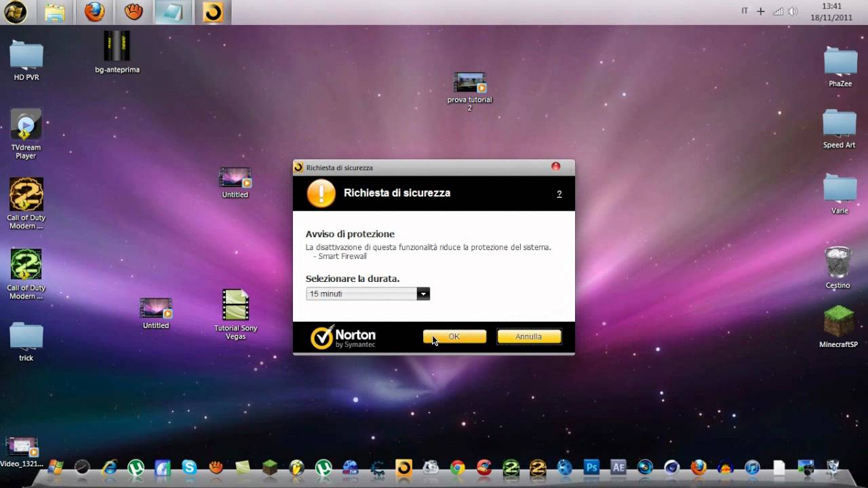Open Norton icon in the bottom dock
868x488 pixels.
(x=404, y=467)
